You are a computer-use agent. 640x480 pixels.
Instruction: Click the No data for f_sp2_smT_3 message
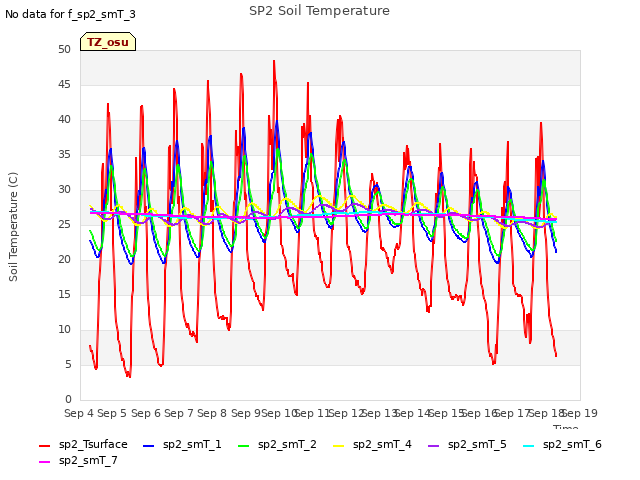[x=70, y=14]
